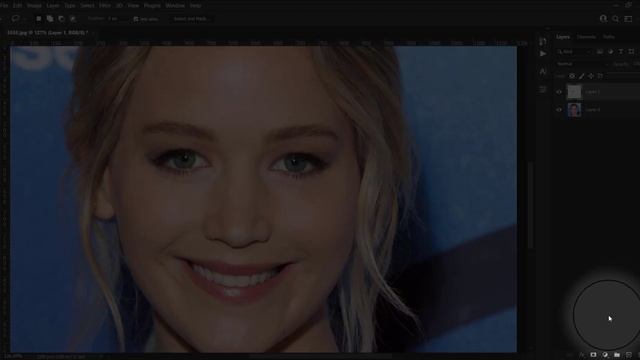Image resolution: width=640 pixels, height=360 pixels.
Task: Open the 3D menu
Action: point(119,6)
